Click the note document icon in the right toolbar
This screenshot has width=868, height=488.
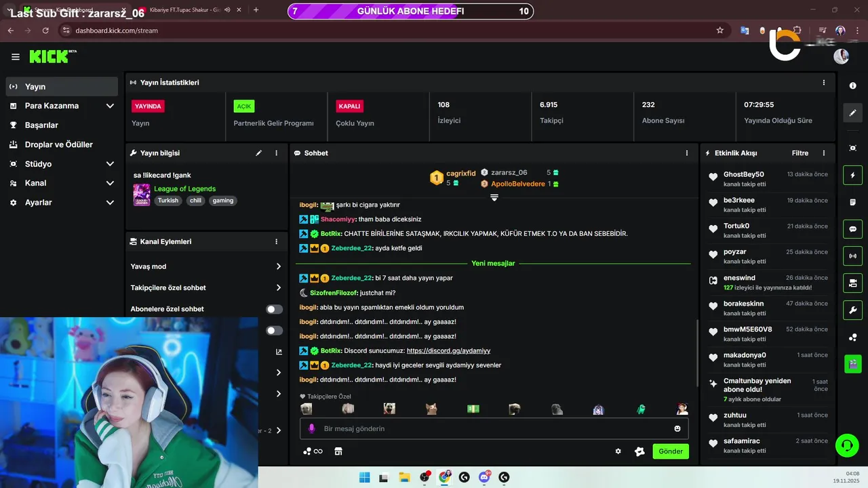pyautogui.click(x=852, y=203)
